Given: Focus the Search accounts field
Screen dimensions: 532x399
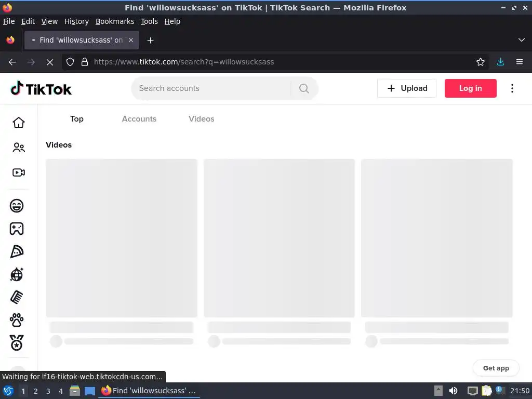Looking at the screenshot, I should click(x=214, y=88).
